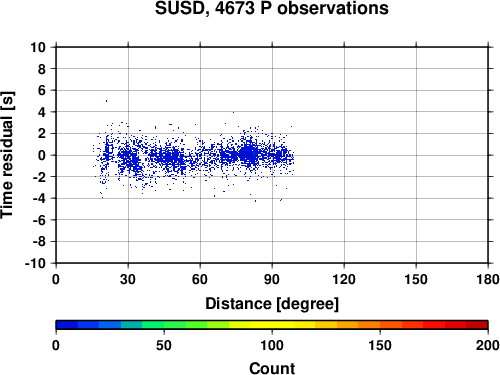Select the green colorbar segment near 50
Image resolution: width=500 pixels, height=375 pixels.
pos(164,324)
